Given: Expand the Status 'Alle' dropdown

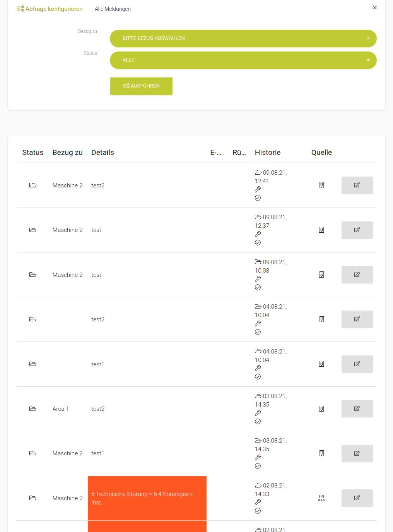Looking at the screenshot, I should [243, 60].
